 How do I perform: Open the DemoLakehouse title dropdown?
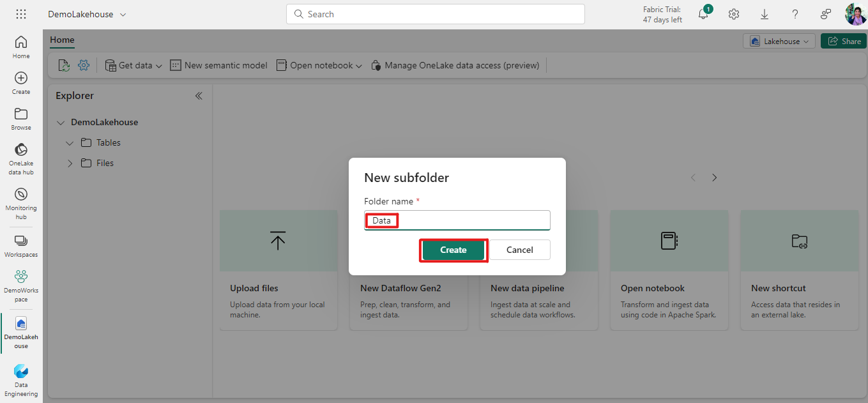click(x=87, y=14)
